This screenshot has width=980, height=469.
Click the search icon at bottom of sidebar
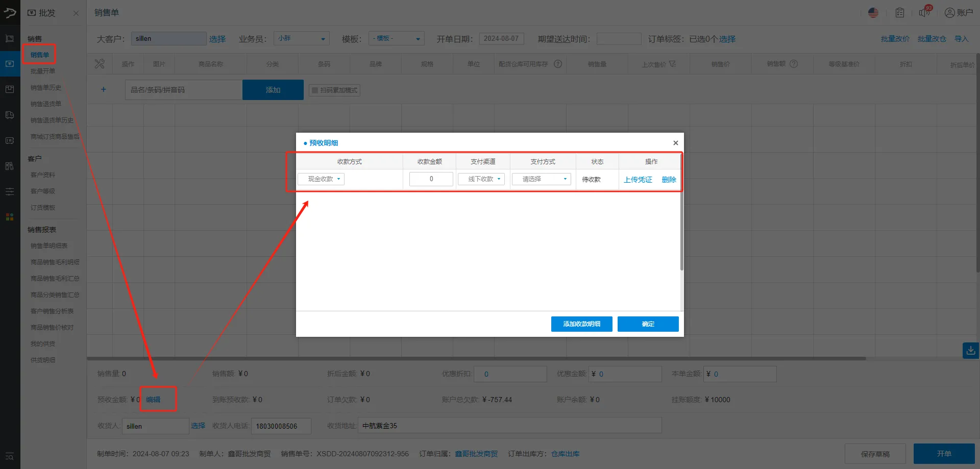point(9,457)
